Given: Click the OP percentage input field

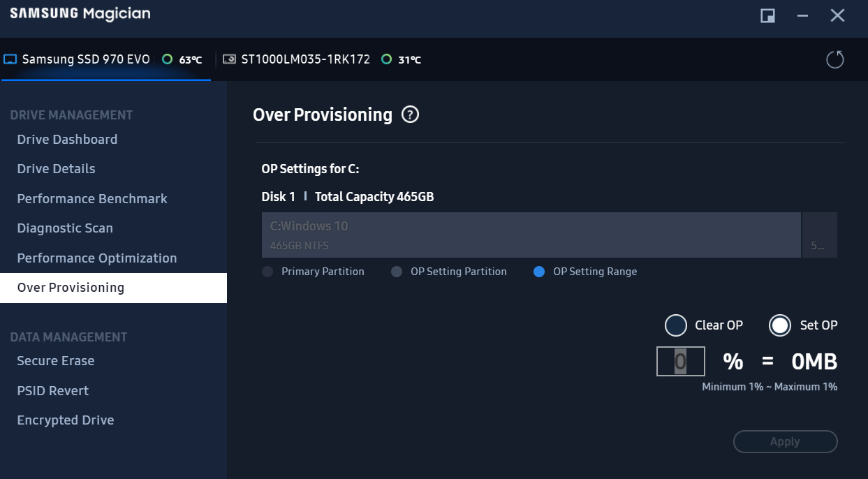Looking at the screenshot, I should [681, 362].
